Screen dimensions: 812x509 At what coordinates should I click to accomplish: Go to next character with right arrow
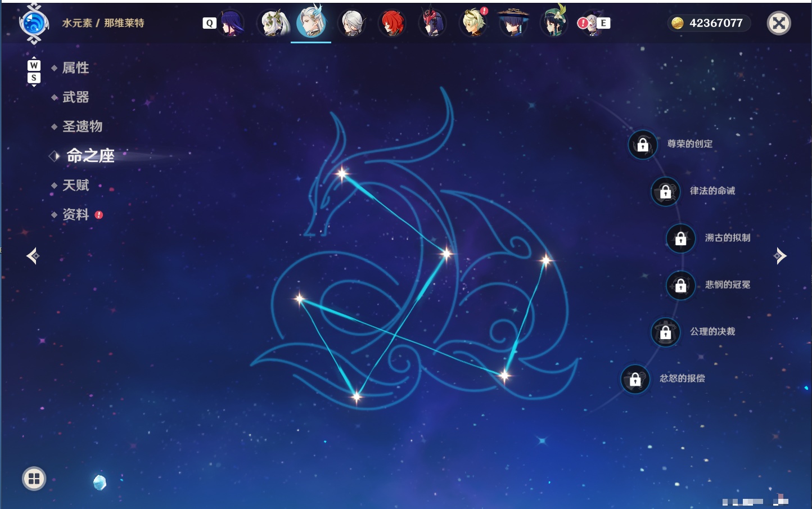point(780,256)
